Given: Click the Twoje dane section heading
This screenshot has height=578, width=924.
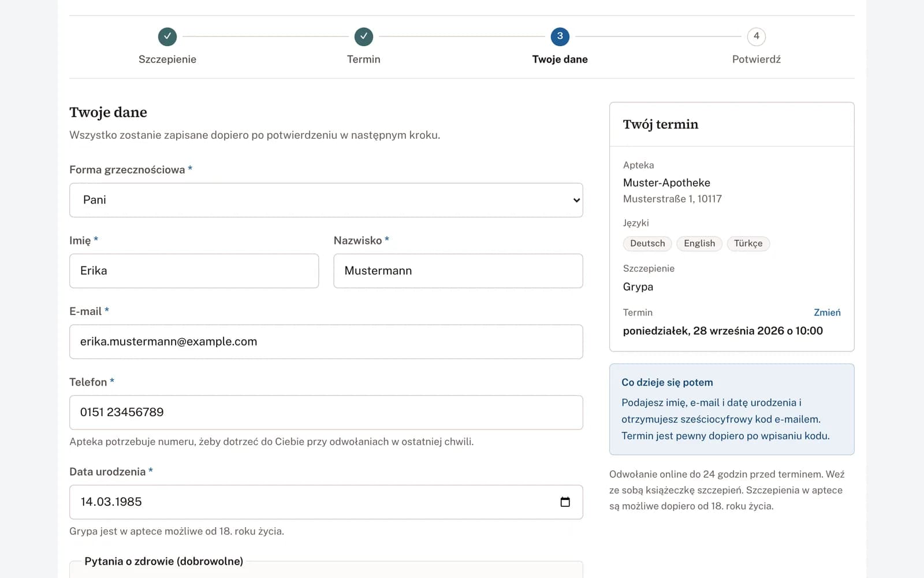Looking at the screenshot, I should [x=108, y=112].
